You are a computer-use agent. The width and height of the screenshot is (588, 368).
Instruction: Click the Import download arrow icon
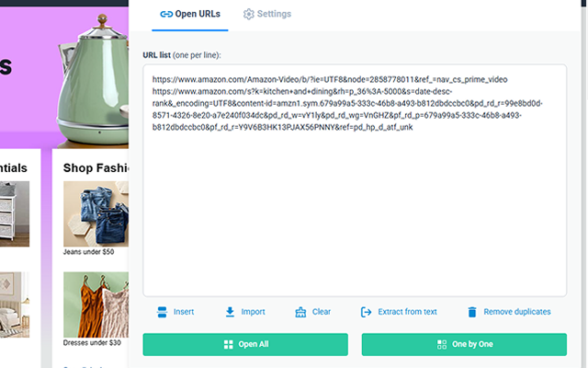(x=230, y=312)
